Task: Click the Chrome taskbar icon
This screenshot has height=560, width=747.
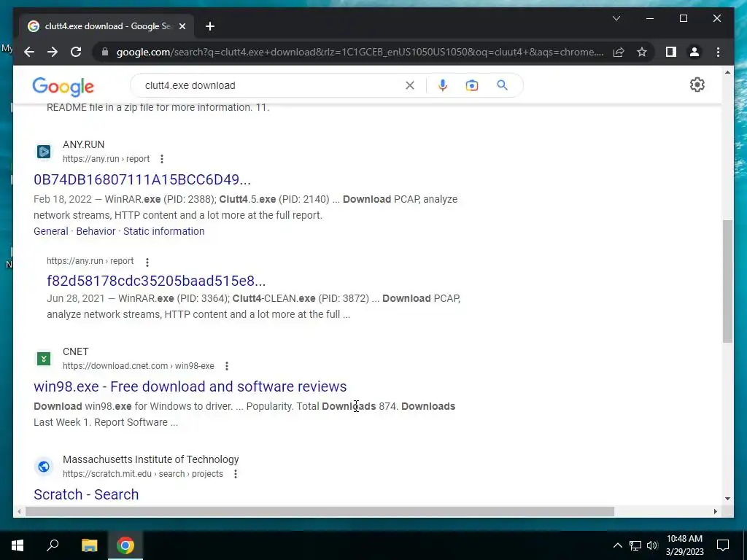Action: [x=125, y=545]
